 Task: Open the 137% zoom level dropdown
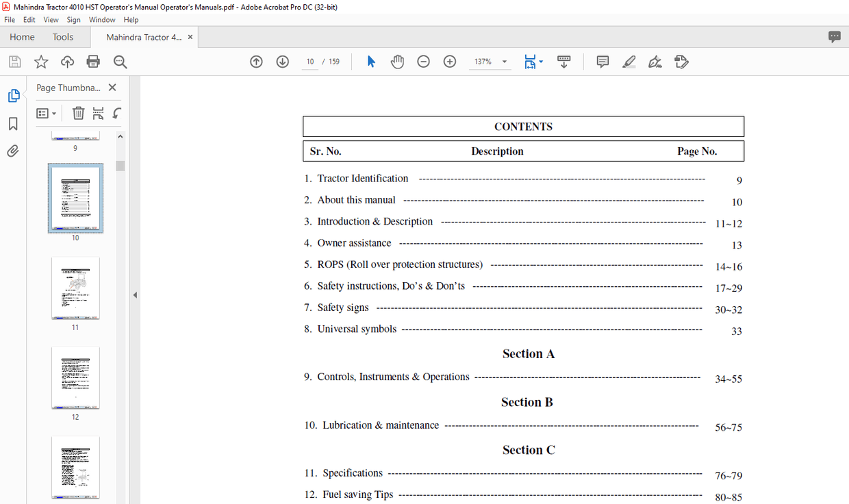tap(504, 61)
